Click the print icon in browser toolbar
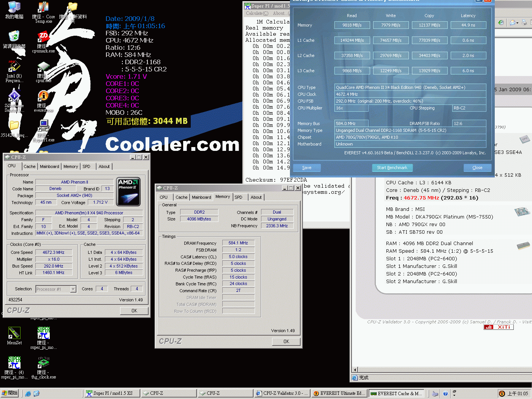The image size is (532, 399). [x=524, y=22]
